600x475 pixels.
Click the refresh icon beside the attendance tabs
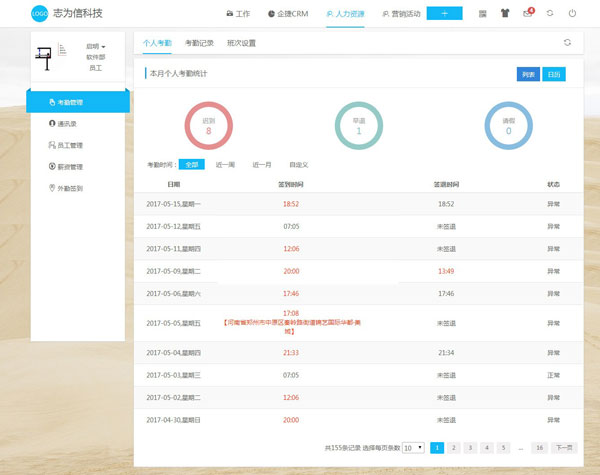click(x=567, y=43)
